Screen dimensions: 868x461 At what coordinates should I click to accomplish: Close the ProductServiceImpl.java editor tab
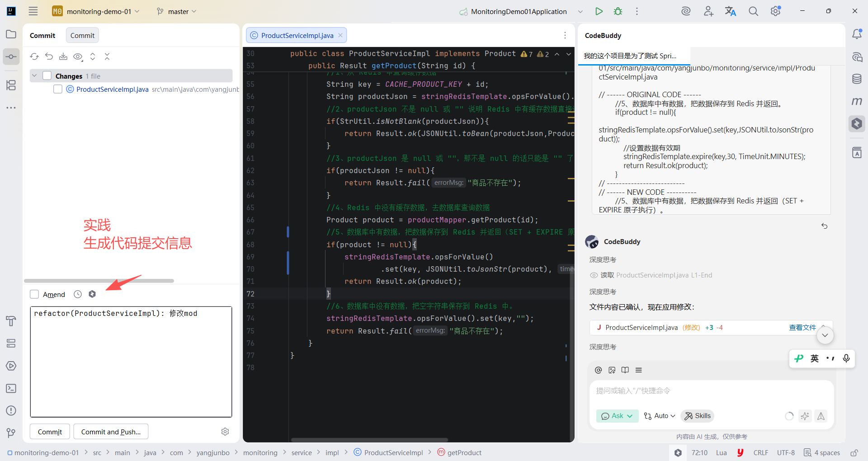click(x=340, y=35)
